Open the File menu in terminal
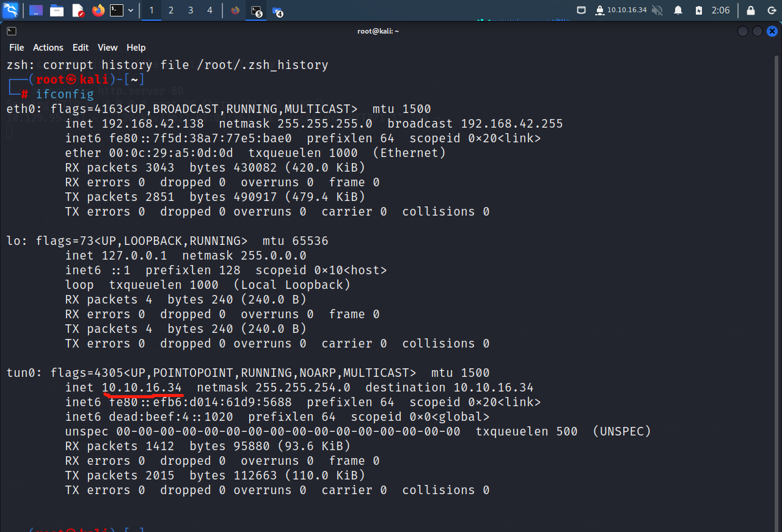The width and height of the screenshot is (782, 532). tap(16, 47)
